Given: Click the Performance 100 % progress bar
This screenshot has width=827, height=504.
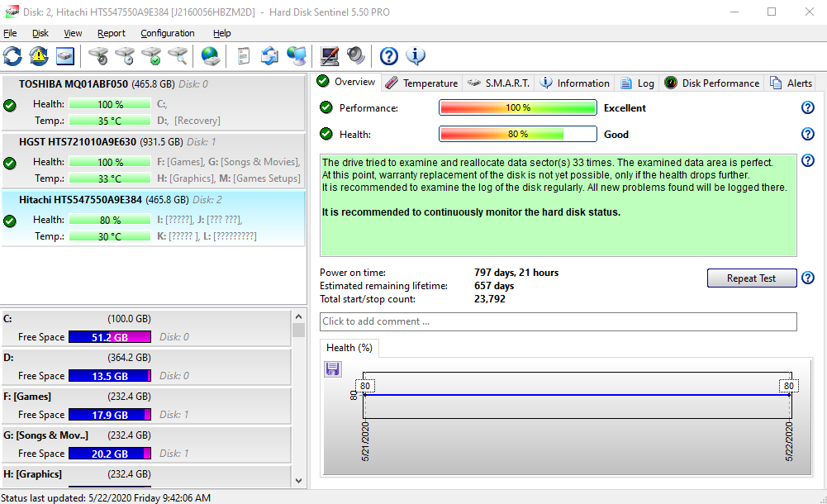Looking at the screenshot, I should [x=518, y=107].
